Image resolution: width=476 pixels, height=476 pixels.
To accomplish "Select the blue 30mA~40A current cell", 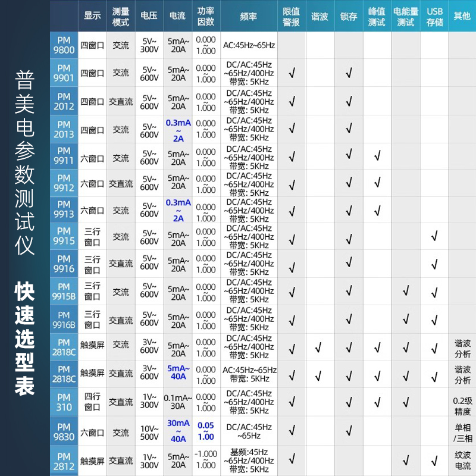I will pos(178,431).
